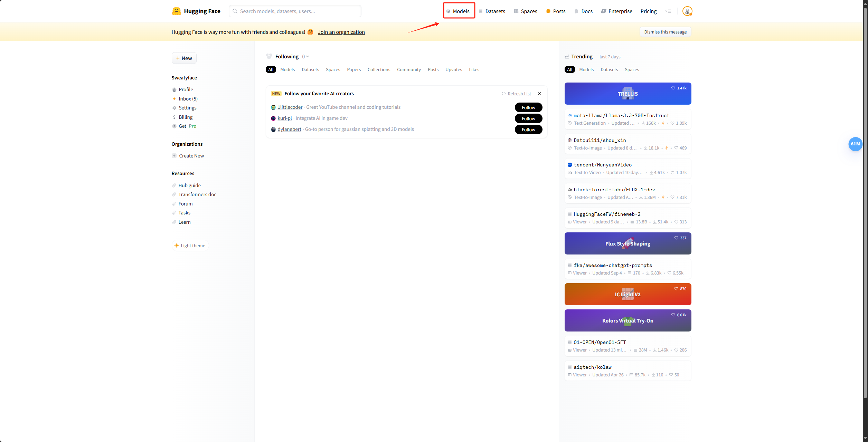
Task: Click the Join an organization link
Action: click(x=341, y=32)
